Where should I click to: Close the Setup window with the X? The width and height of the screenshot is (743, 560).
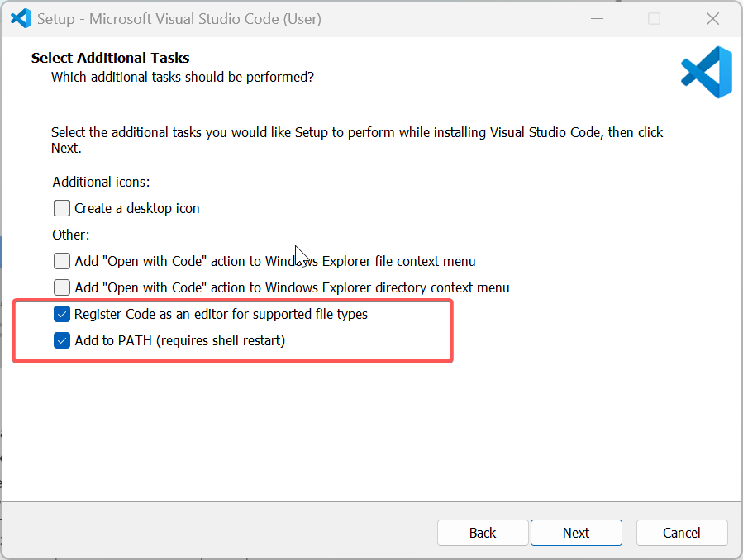(712, 19)
